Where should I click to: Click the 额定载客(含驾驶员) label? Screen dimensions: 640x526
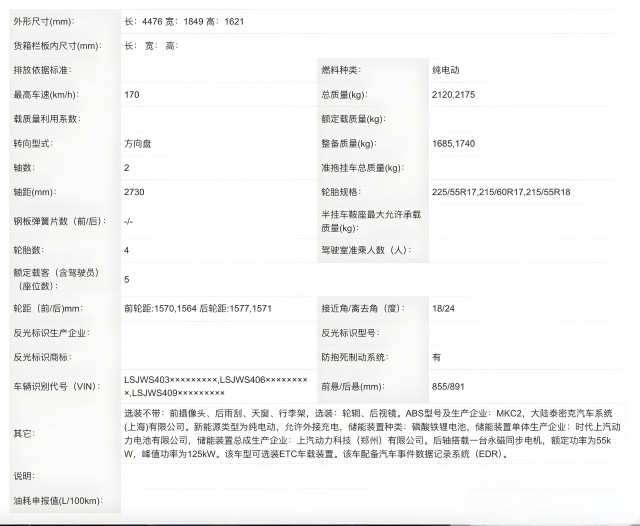tap(56, 279)
